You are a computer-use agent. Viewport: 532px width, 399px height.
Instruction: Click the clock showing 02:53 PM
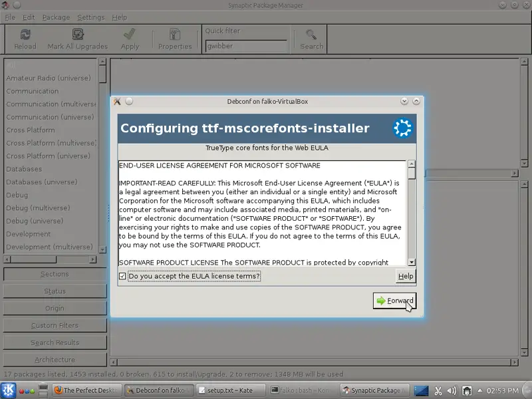point(503,390)
